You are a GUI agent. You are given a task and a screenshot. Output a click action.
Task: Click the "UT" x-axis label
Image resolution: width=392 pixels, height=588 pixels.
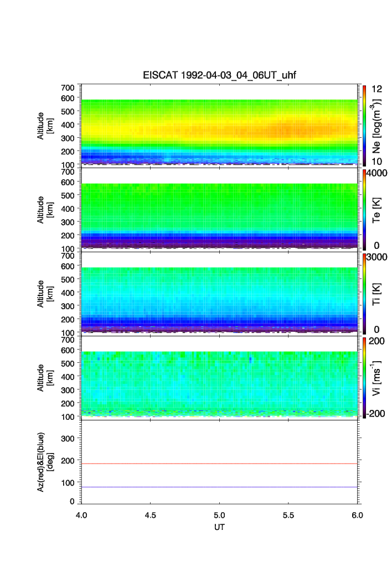point(219,527)
